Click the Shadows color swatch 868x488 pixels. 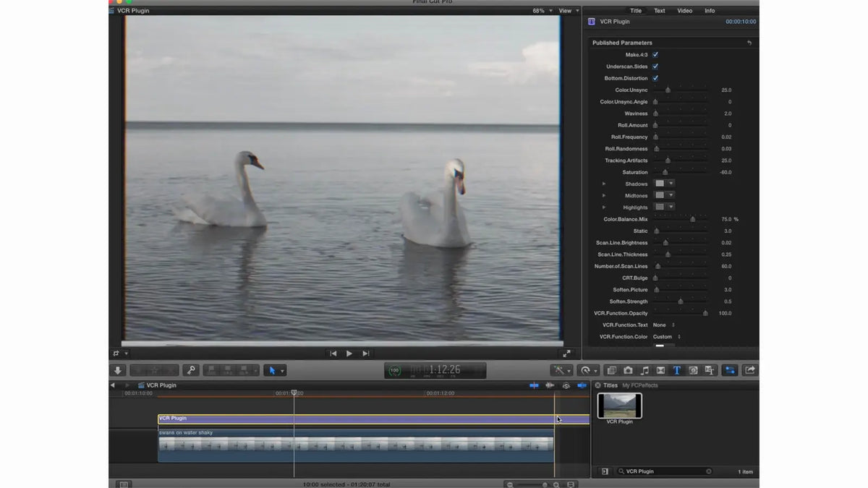click(660, 184)
